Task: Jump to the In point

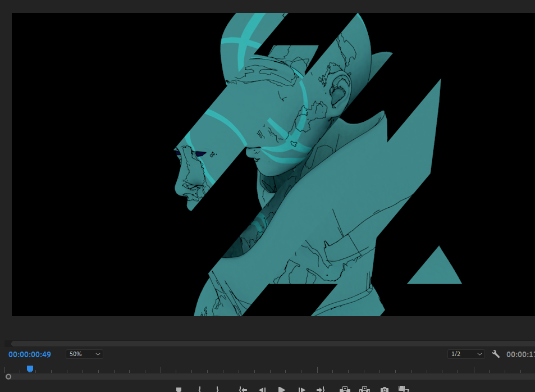Action: tap(243, 390)
